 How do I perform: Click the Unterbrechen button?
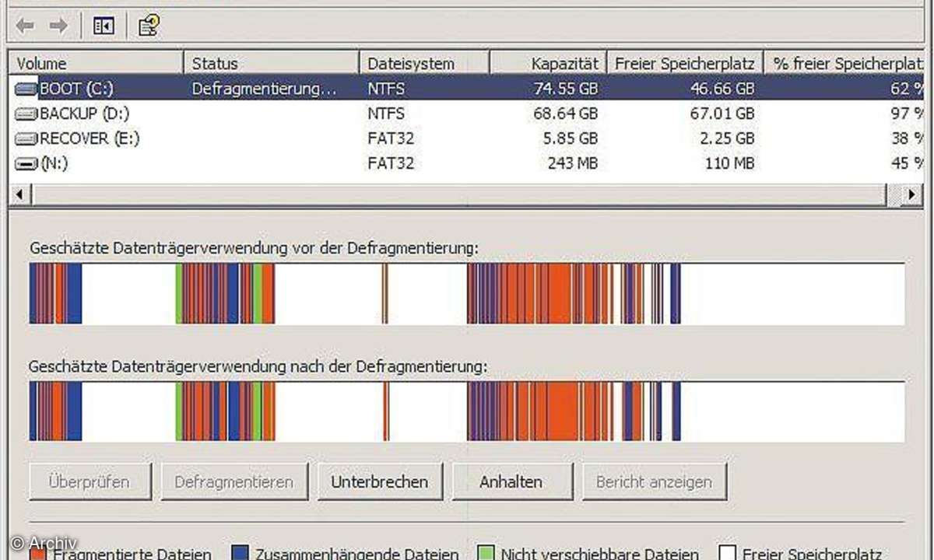[380, 481]
